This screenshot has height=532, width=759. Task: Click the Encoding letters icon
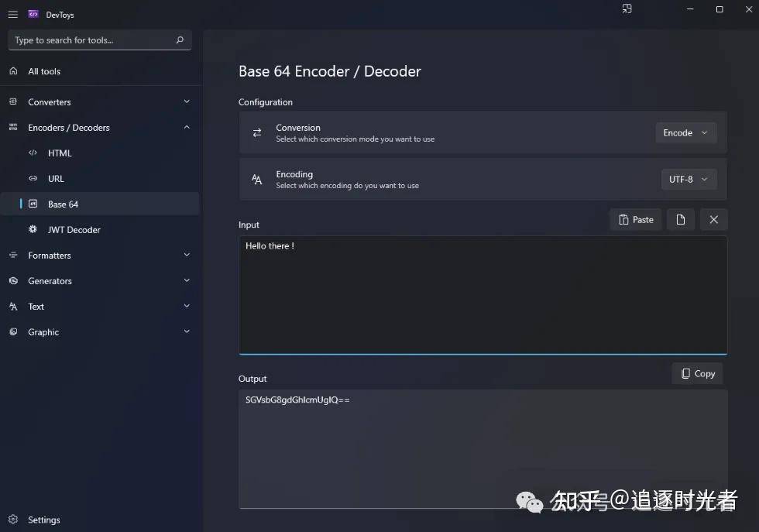point(257,180)
